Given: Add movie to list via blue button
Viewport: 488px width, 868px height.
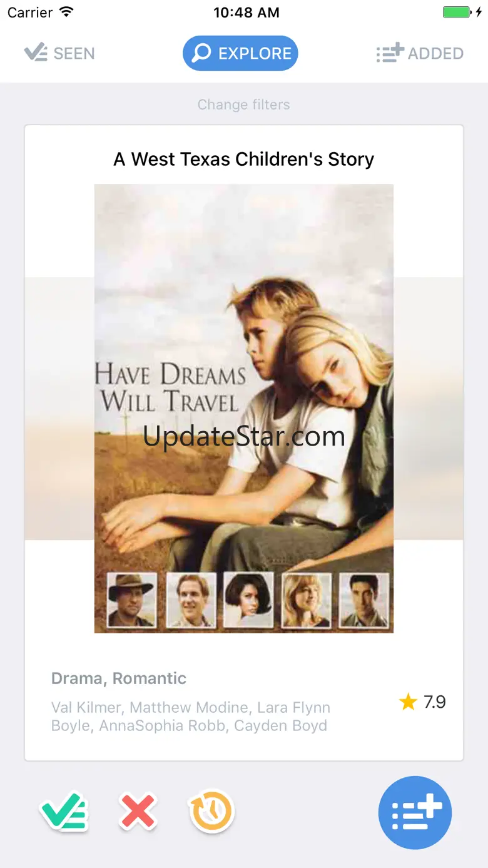Looking at the screenshot, I should pos(415,812).
